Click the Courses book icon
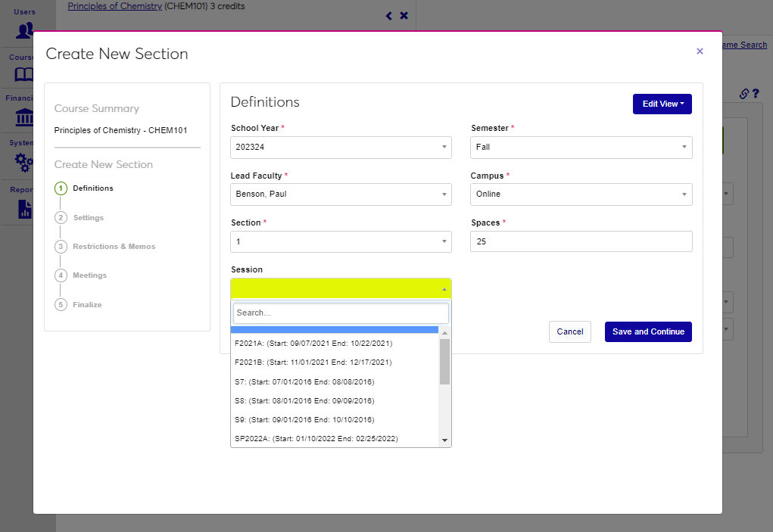The image size is (773, 532). 24,74
